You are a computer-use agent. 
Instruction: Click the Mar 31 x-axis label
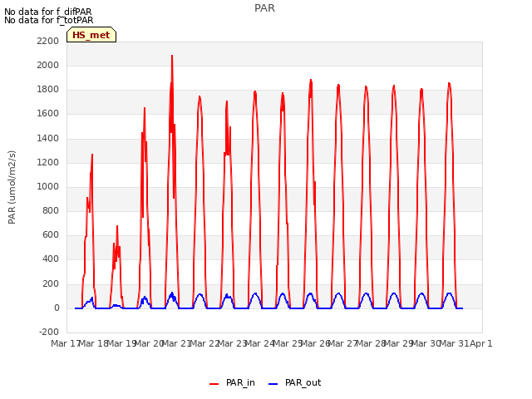click(454, 343)
